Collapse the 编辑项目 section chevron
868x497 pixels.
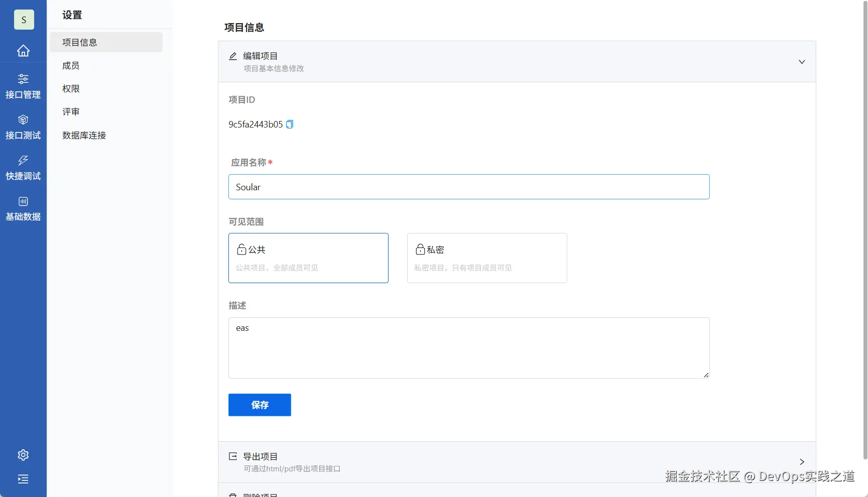(x=802, y=62)
